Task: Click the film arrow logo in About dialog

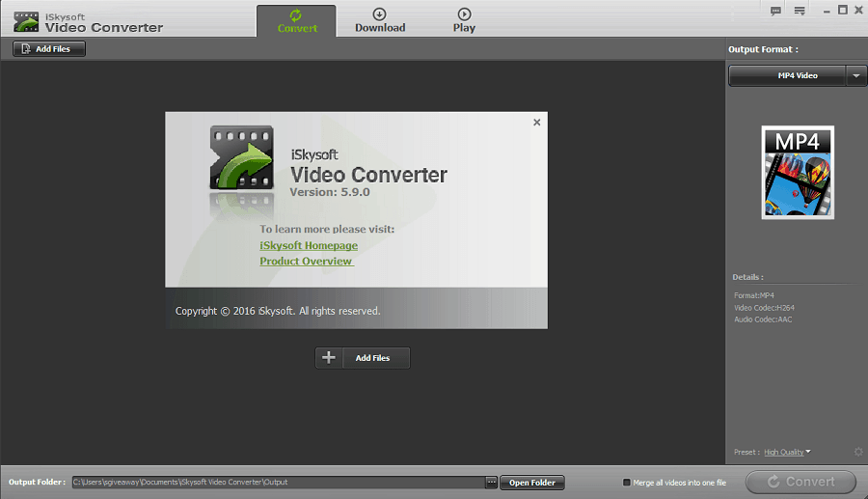Action: pos(241,158)
